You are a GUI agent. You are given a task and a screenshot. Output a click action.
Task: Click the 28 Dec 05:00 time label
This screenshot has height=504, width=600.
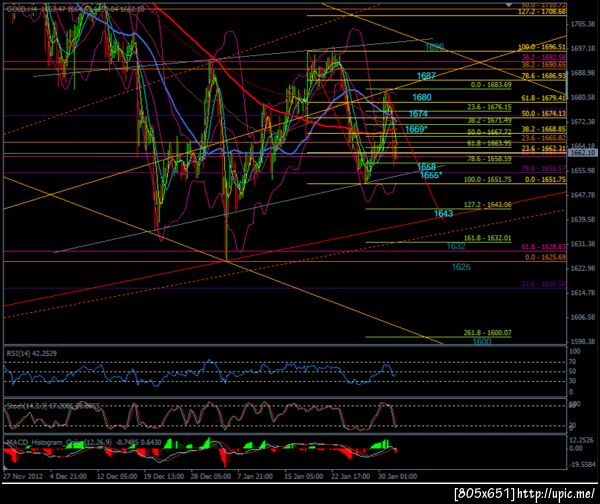[211, 476]
